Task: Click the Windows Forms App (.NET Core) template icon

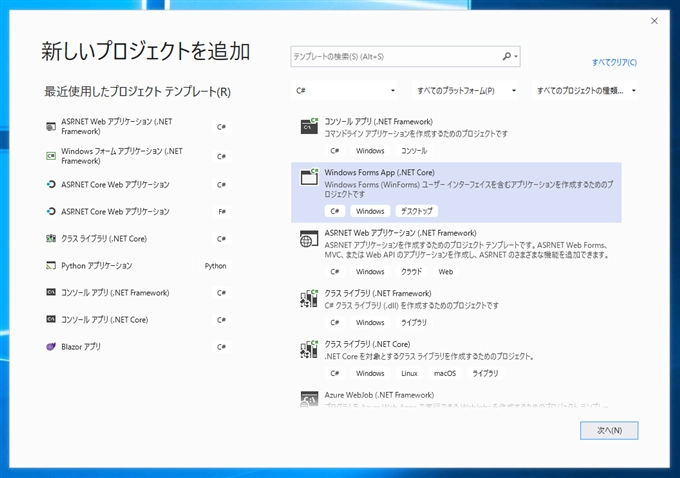Action: [x=309, y=177]
